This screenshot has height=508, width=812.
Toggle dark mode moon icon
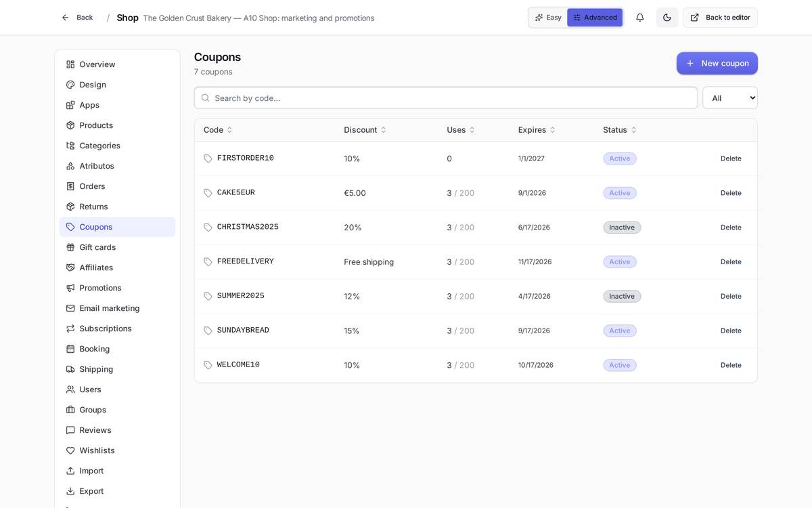667,18
